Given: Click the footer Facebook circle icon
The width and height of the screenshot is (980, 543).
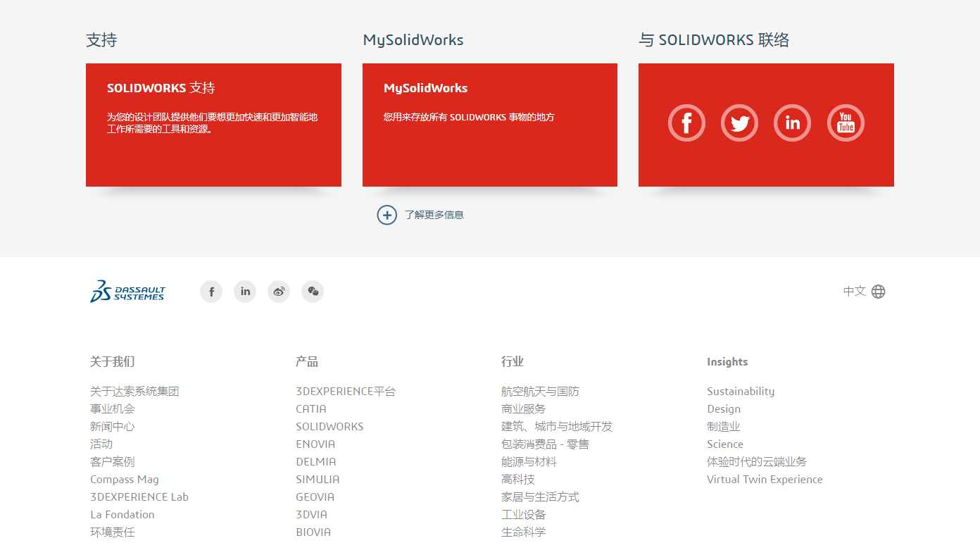Looking at the screenshot, I should coord(211,291).
